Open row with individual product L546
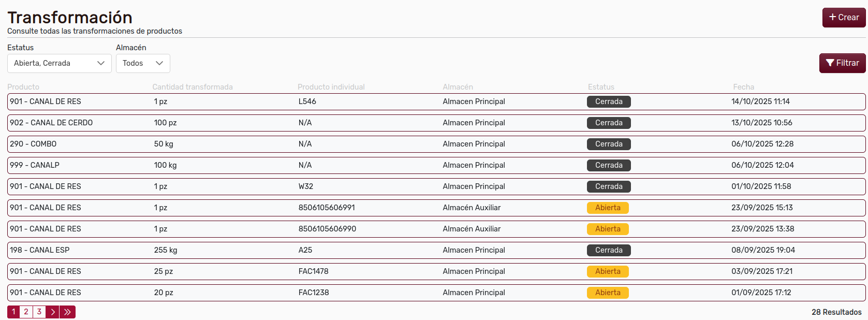This screenshot has width=868, height=320. (307, 101)
